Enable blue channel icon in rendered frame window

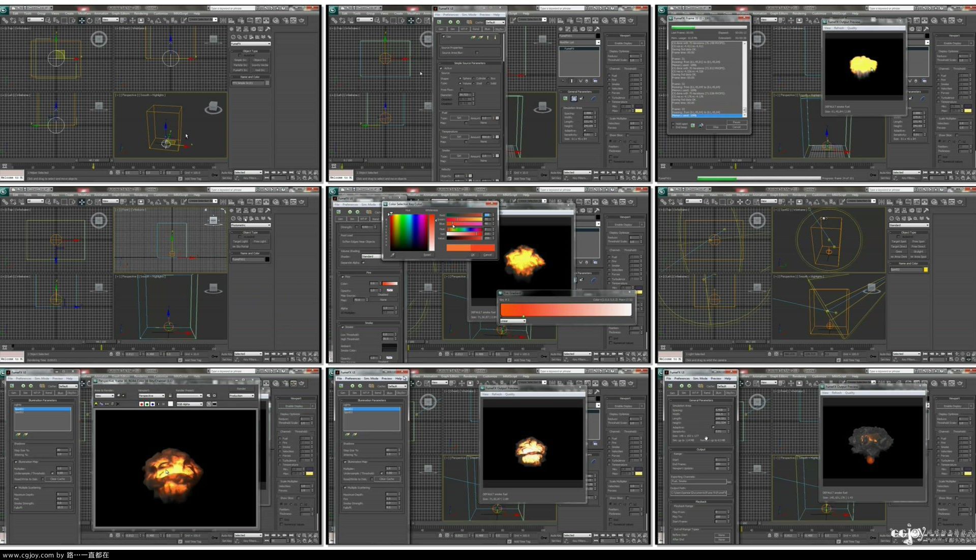point(152,404)
